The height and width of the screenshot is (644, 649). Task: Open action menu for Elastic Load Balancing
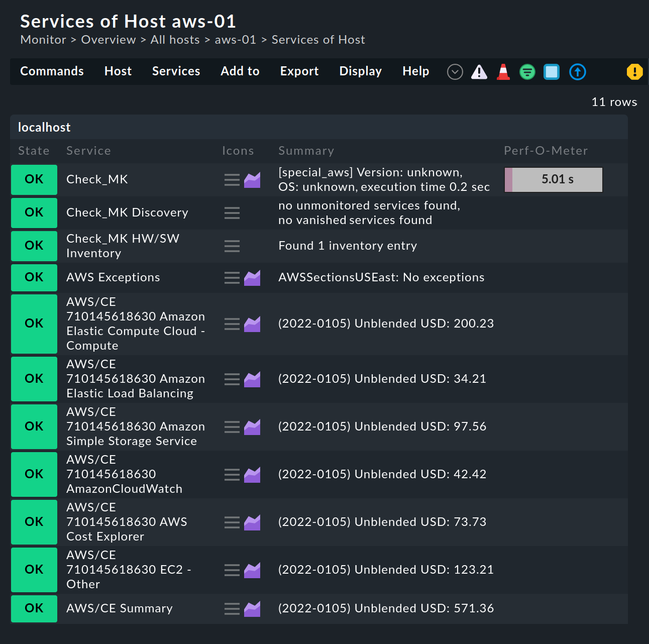(x=232, y=379)
